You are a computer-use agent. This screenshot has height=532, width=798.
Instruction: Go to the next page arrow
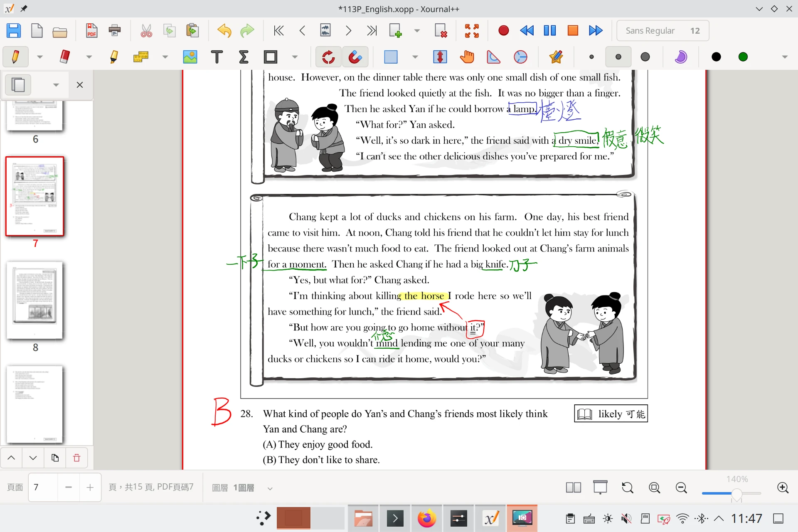pyautogui.click(x=348, y=31)
